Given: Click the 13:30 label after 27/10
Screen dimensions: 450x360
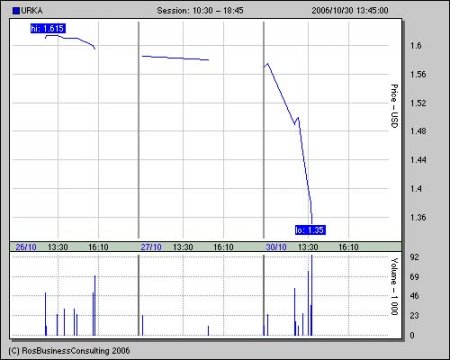Looking at the screenshot, I should [183, 247].
